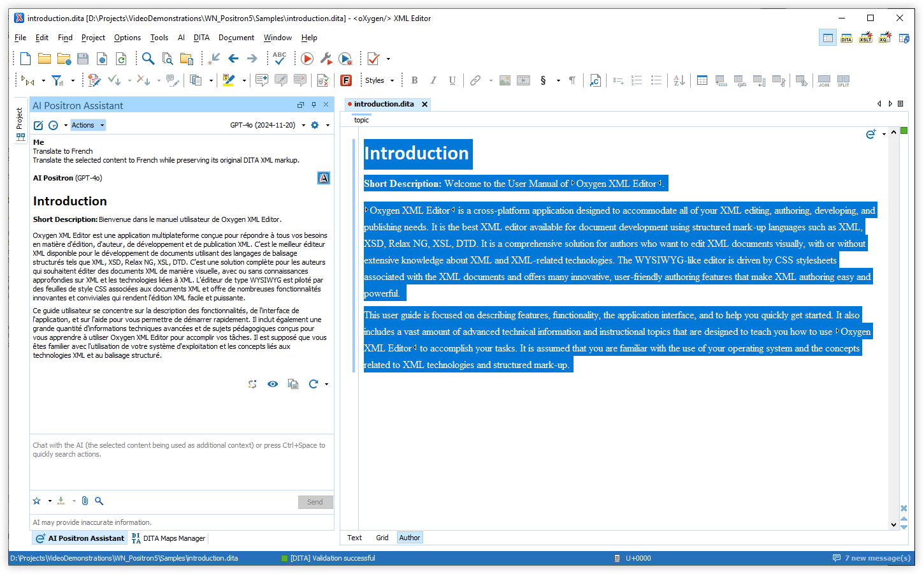Open favorites star icon in chat footer
This screenshot has height=574, width=924.
point(37,501)
